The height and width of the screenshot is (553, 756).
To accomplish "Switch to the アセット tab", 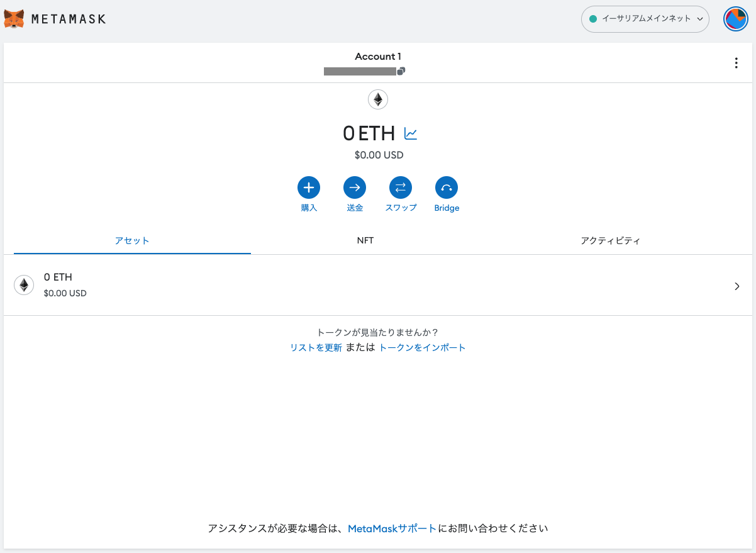I will click(132, 241).
